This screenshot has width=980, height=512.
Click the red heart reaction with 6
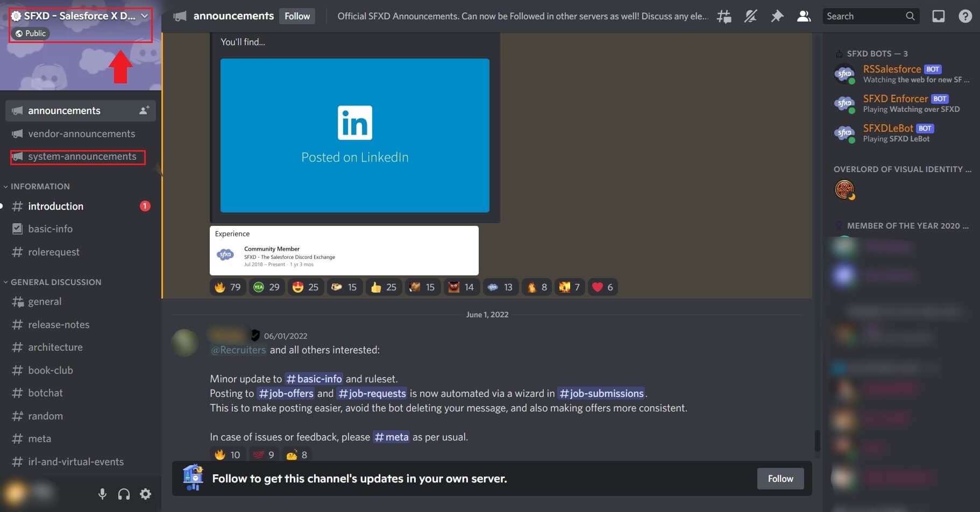point(602,287)
